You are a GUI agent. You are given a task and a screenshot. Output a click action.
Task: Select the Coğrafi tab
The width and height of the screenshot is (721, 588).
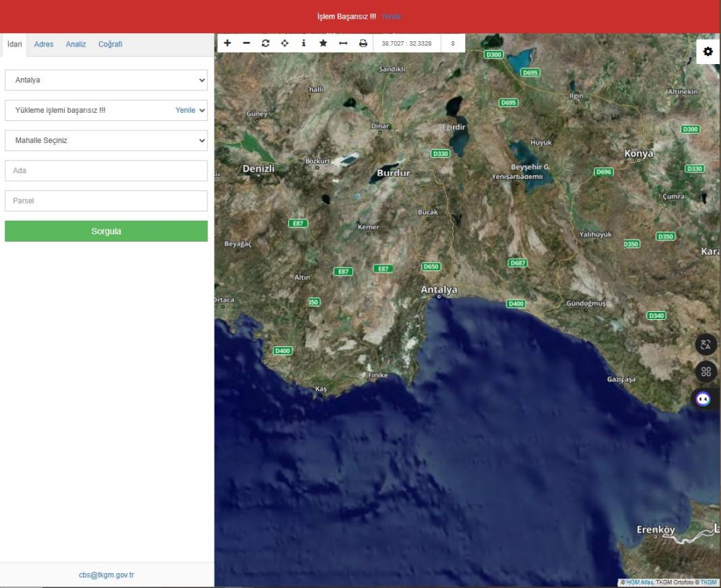click(x=110, y=45)
